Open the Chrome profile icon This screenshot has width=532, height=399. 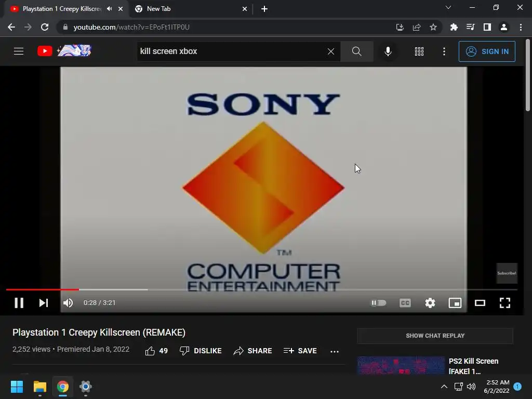504,27
